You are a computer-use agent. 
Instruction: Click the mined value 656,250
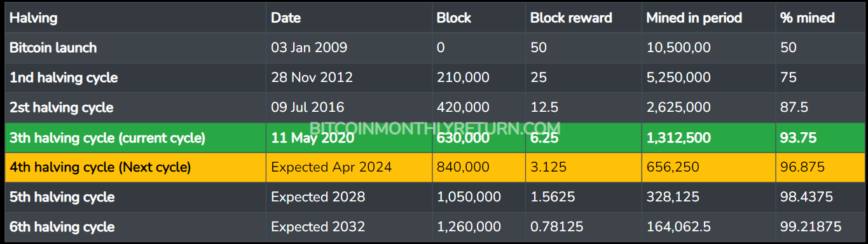673,168
